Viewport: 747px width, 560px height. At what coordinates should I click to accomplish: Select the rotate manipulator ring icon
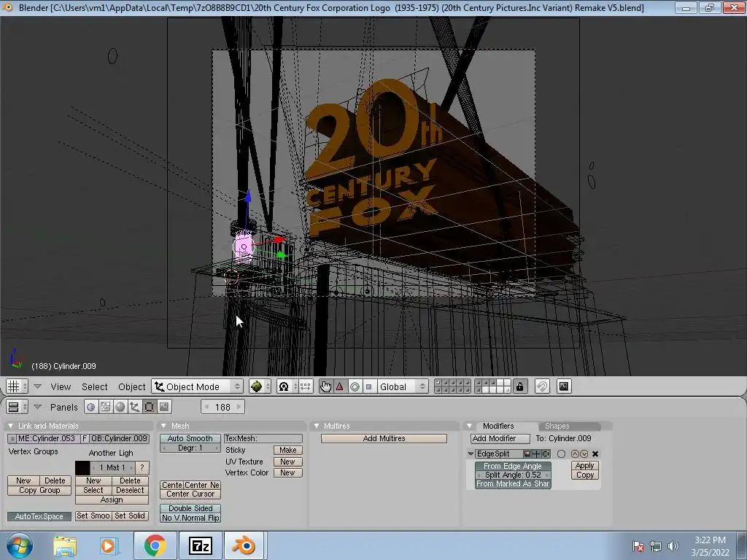point(355,386)
